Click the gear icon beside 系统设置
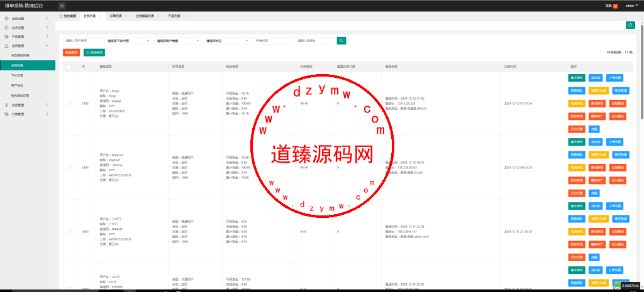This screenshot has height=292, width=644. coord(6,18)
